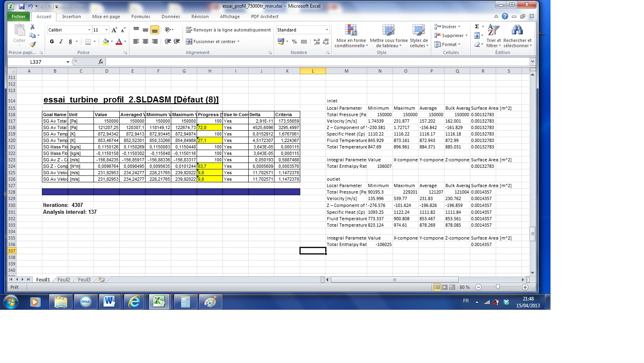Align text left in the Alignement group
Screen dimensions: 644x363
pos(136,42)
